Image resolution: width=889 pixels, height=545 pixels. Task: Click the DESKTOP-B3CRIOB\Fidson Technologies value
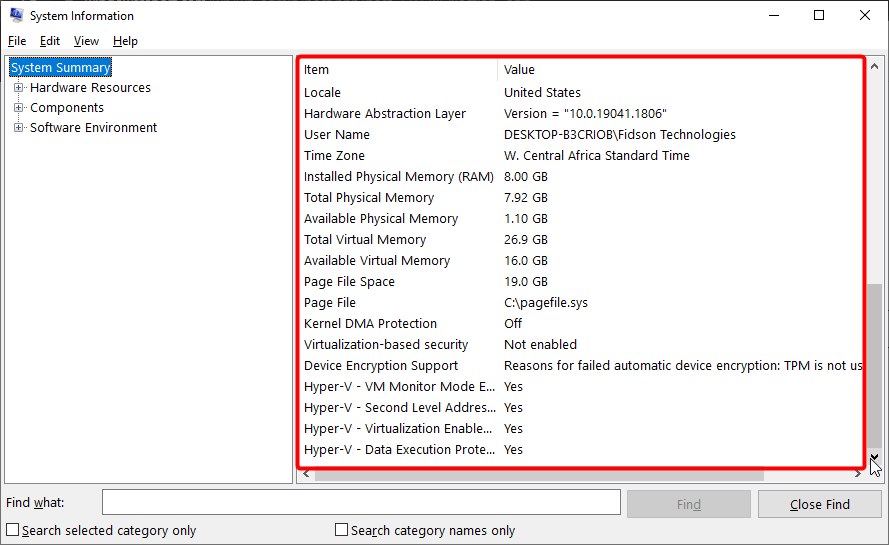[620, 134]
